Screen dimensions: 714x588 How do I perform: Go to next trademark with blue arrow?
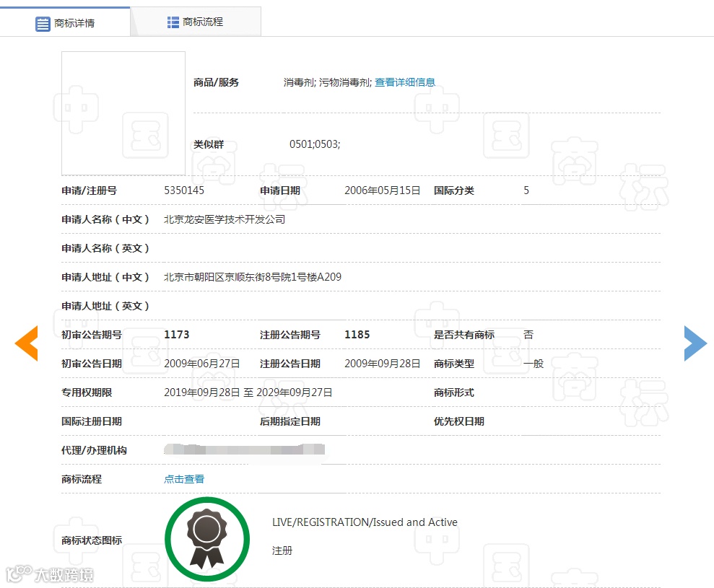coord(695,343)
